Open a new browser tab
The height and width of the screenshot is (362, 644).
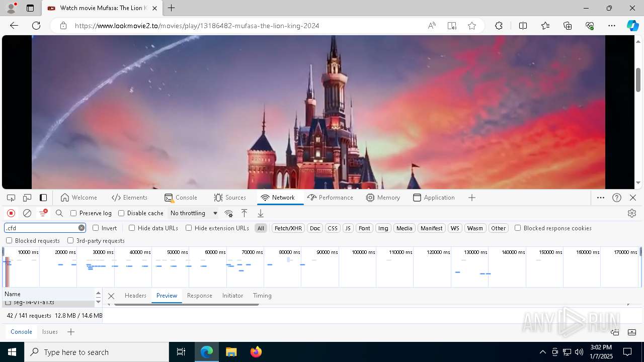tap(172, 8)
